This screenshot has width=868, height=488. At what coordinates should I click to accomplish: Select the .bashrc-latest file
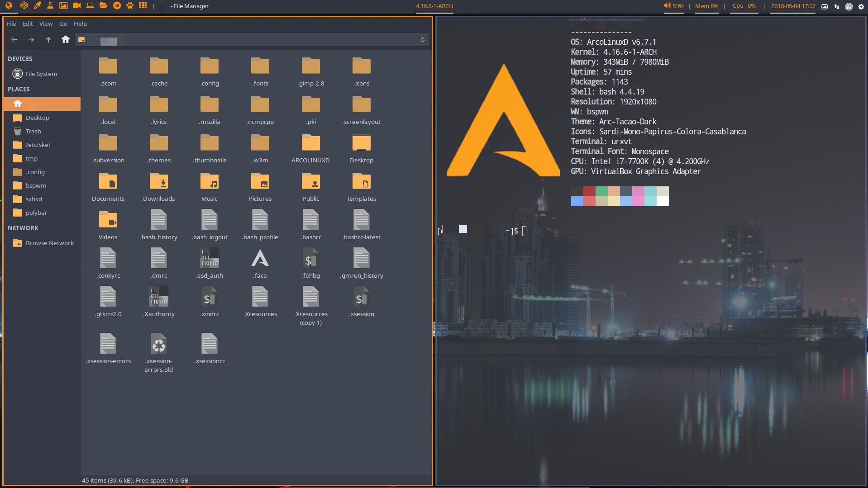[x=362, y=226]
